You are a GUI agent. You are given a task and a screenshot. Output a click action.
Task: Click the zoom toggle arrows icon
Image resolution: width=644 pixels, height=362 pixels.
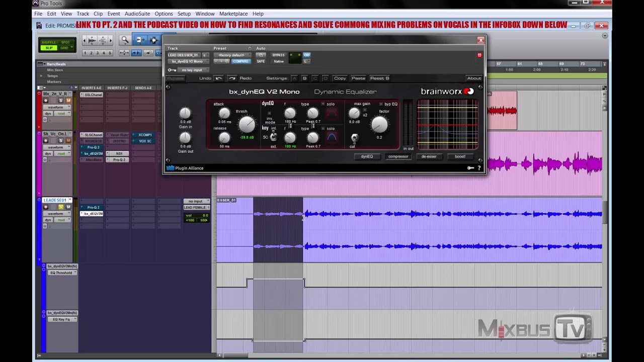click(124, 53)
